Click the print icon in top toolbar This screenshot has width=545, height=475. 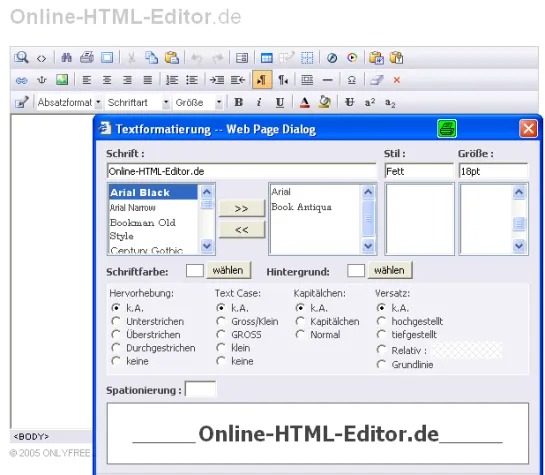(x=87, y=57)
